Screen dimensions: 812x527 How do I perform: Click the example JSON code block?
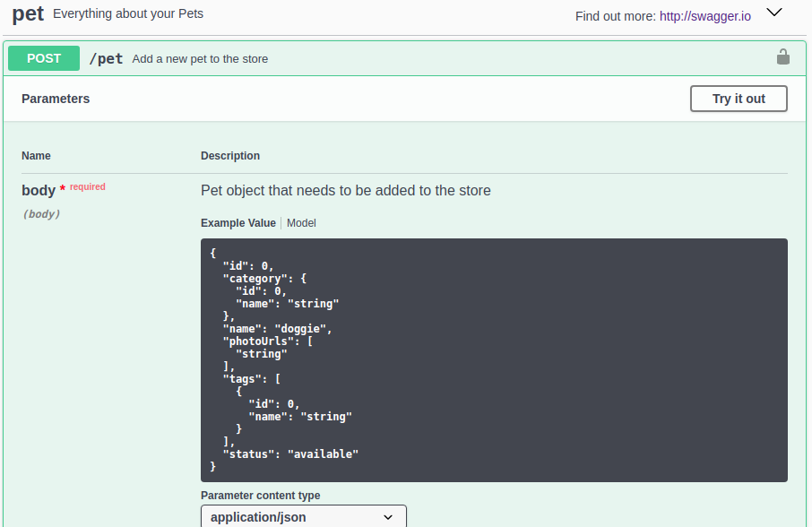pos(494,360)
